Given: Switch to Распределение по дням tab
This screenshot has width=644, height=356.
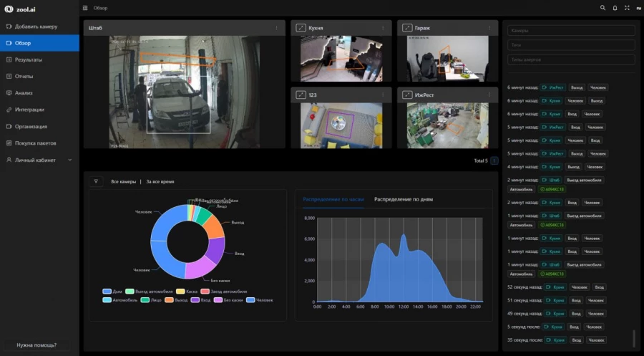Looking at the screenshot, I should (403, 199).
